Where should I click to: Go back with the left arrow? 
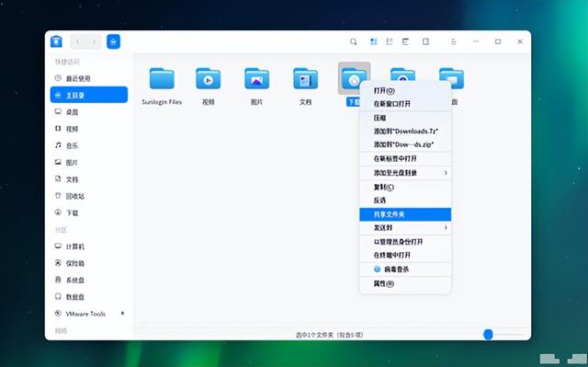click(x=78, y=41)
